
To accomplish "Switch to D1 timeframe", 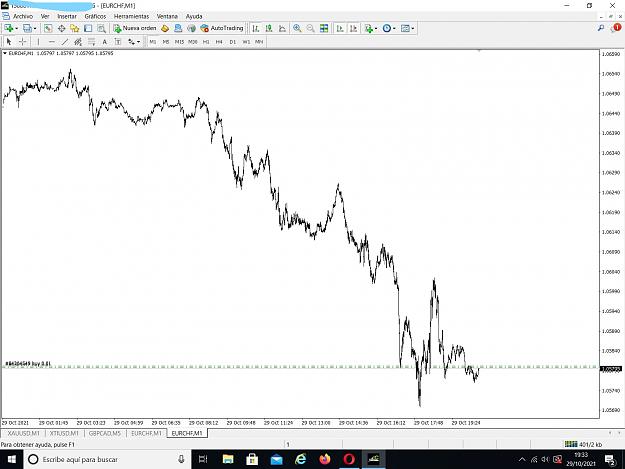I will pyautogui.click(x=233, y=41).
